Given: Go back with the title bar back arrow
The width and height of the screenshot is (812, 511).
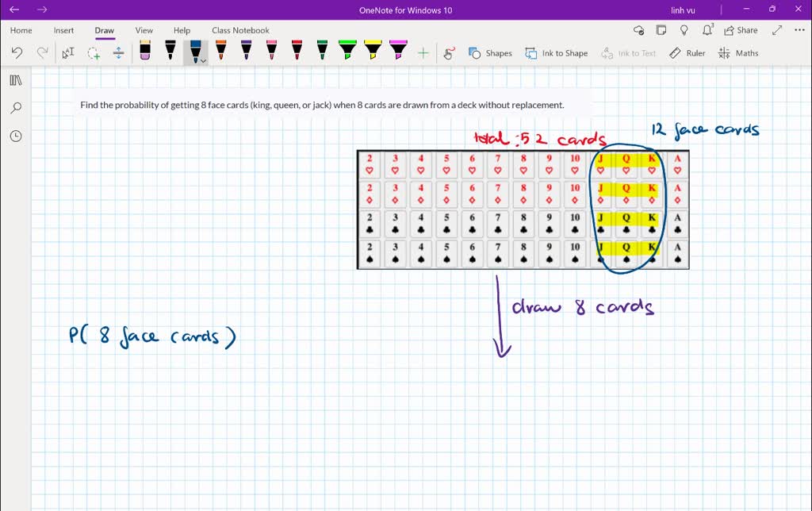Looking at the screenshot, I should [14, 10].
